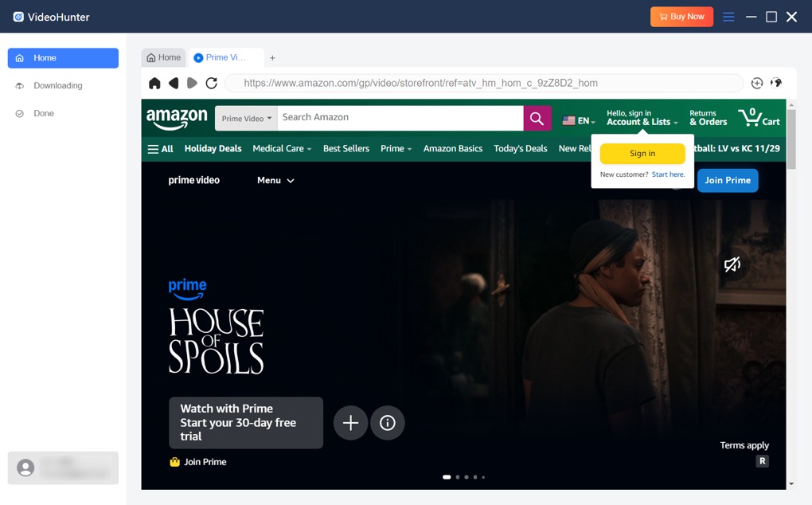812x505 pixels.
Task: Click the blue Join Prime button
Action: click(728, 180)
